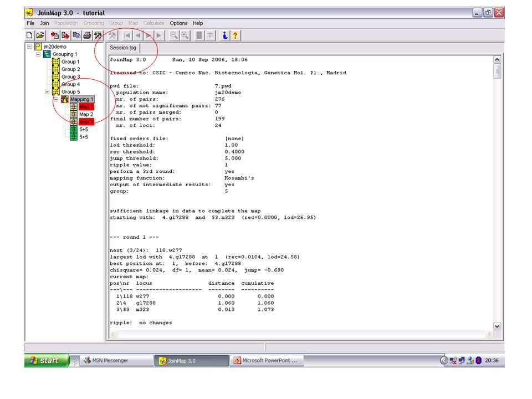The image size is (532, 399).
Task: Collapse the Grouping 1 tree node
Action: point(38,54)
